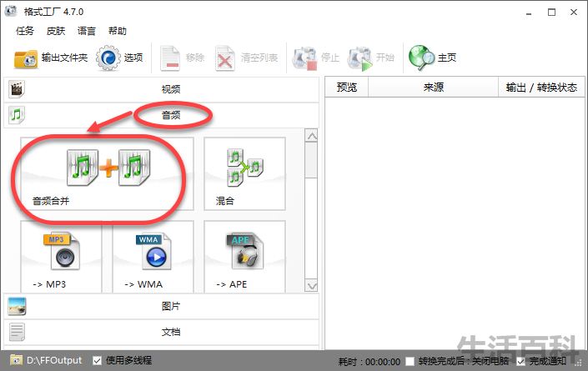
Task: Click the audio list scrollbar thumb
Action: [x=312, y=160]
